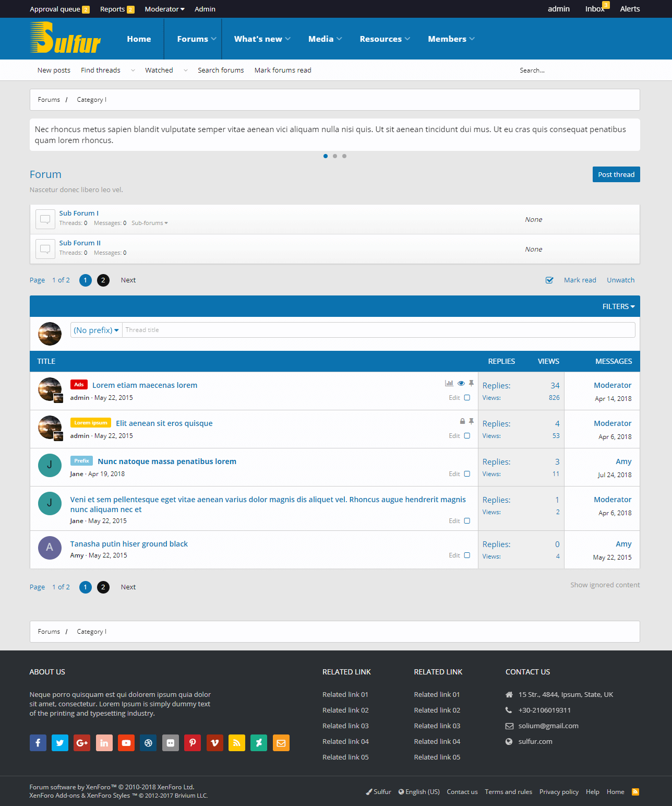Viewport: 672px width, 806px height.
Task: Expand the Resources menu dropdown
Action: (407, 39)
